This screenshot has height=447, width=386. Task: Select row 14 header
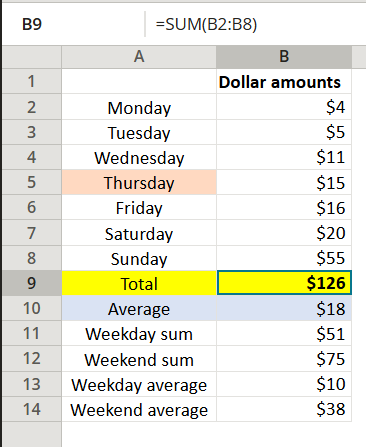pyautogui.click(x=32, y=409)
